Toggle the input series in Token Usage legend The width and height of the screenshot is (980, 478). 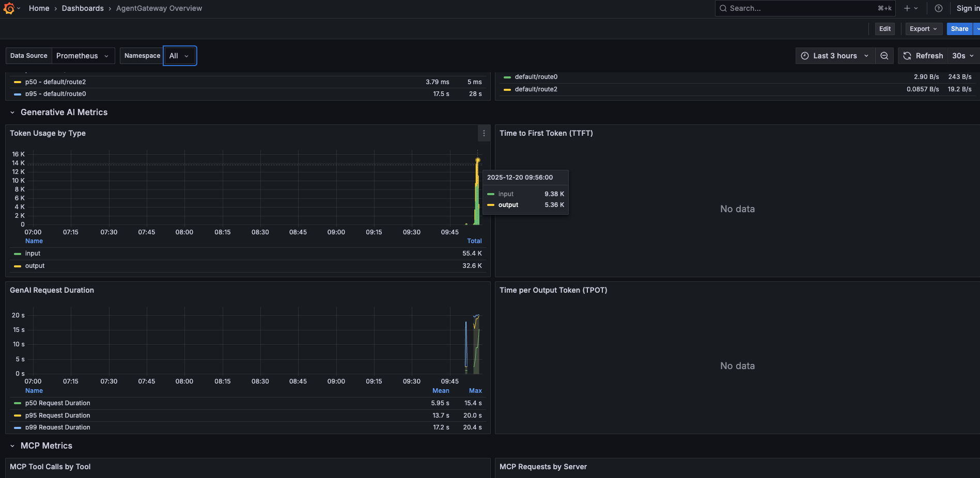tap(33, 253)
